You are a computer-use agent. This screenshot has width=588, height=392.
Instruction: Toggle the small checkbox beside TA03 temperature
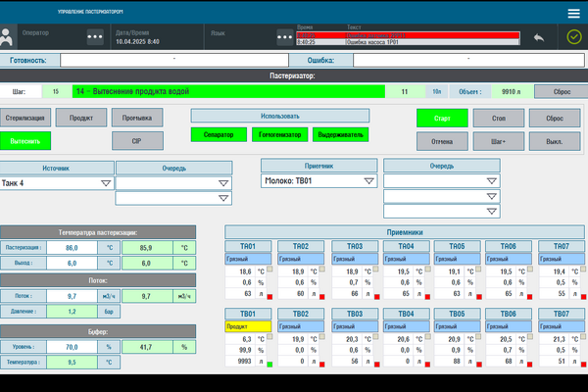[375, 269]
